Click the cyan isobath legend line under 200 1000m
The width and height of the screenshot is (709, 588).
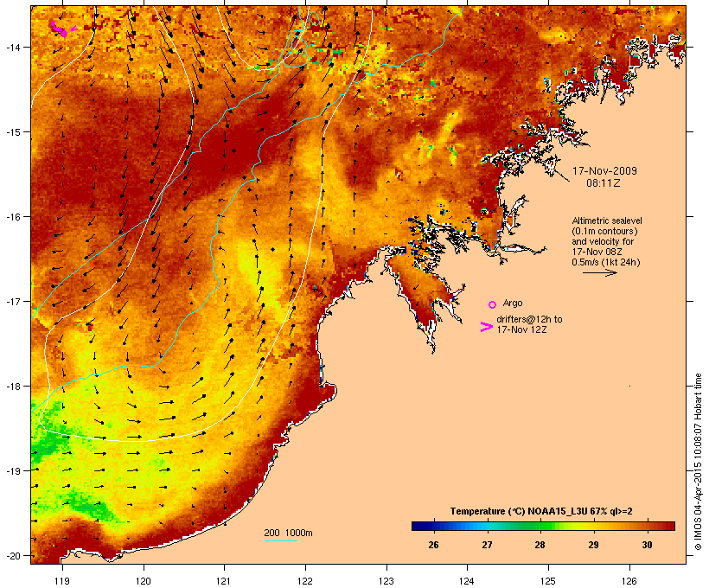click(281, 540)
